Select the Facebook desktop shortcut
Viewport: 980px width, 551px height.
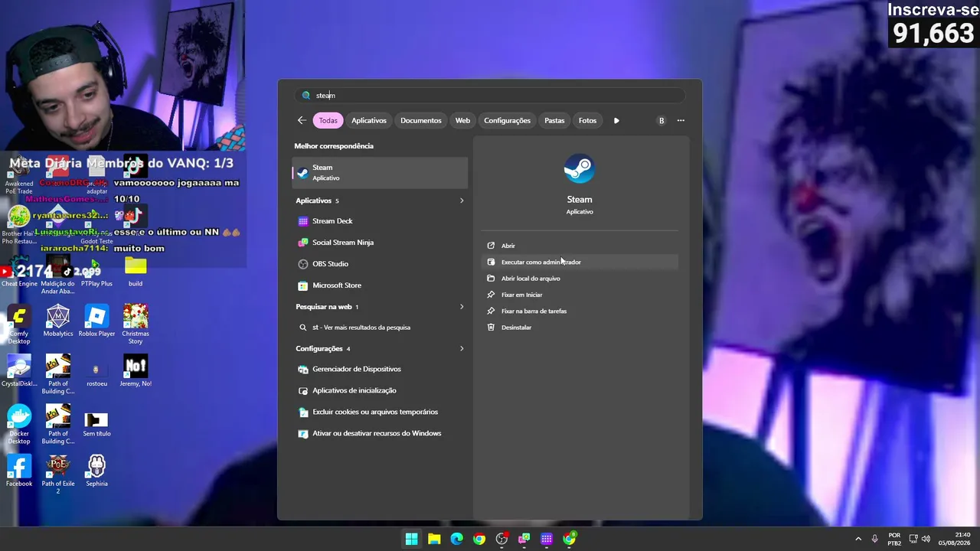click(19, 471)
